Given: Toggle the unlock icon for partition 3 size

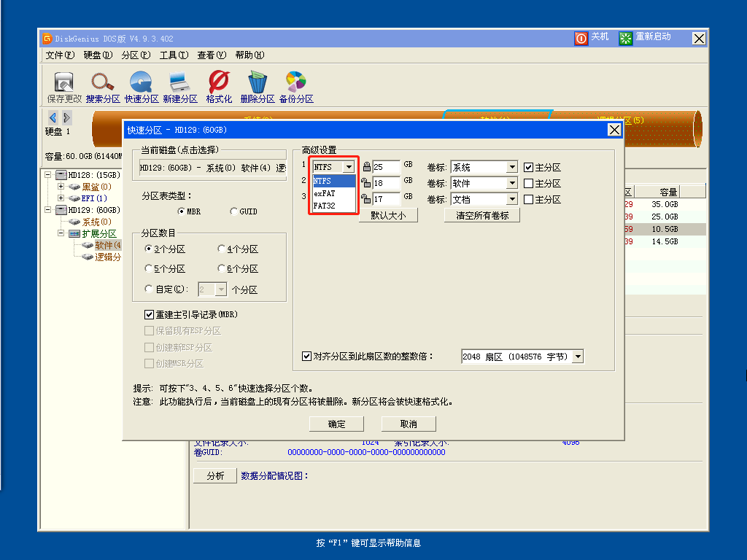Looking at the screenshot, I should [x=365, y=198].
